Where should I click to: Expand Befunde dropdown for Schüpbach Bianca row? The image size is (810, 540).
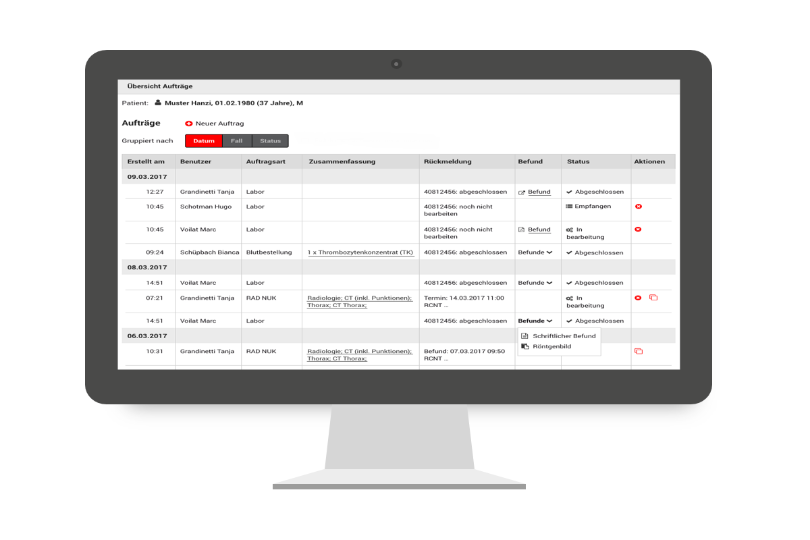click(x=535, y=253)
